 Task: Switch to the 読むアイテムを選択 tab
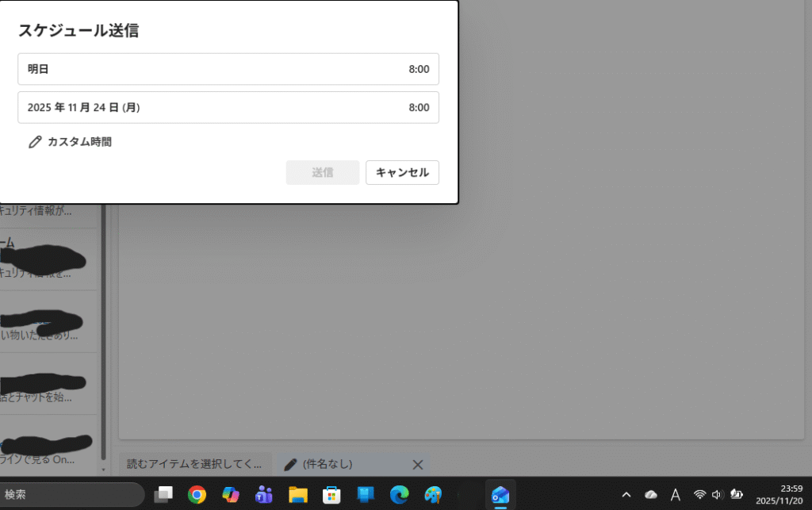click(194, 464)
